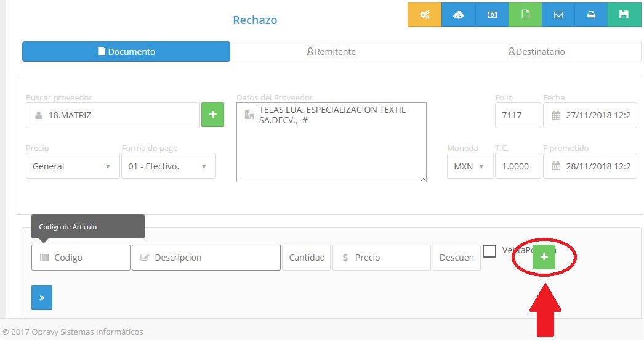
Task: Expand the Moneda MXN dropdown
Action: [469, 166]
